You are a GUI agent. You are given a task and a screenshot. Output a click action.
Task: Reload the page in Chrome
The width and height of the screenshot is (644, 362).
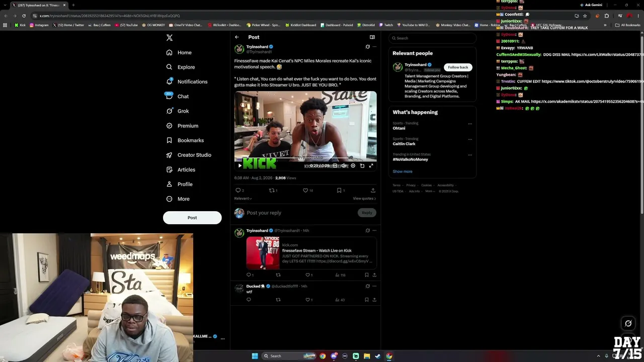[x=24, y=16]
